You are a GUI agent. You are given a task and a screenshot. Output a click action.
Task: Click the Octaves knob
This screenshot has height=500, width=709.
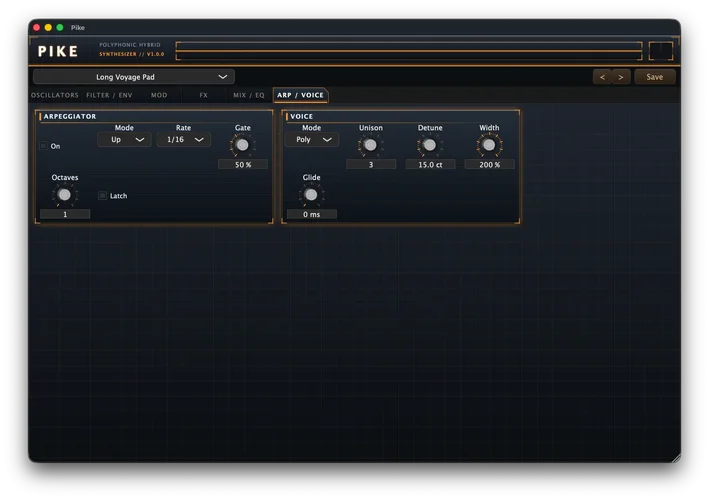pos(65,195)
